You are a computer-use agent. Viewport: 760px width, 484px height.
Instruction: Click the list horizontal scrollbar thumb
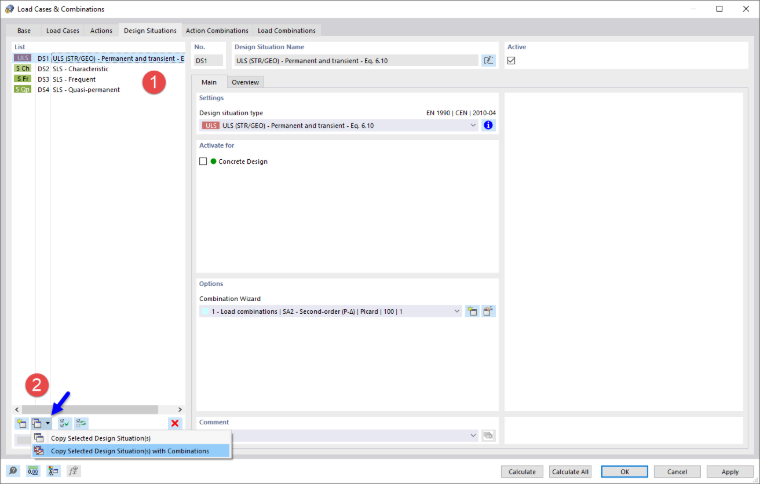coord(90,409)
